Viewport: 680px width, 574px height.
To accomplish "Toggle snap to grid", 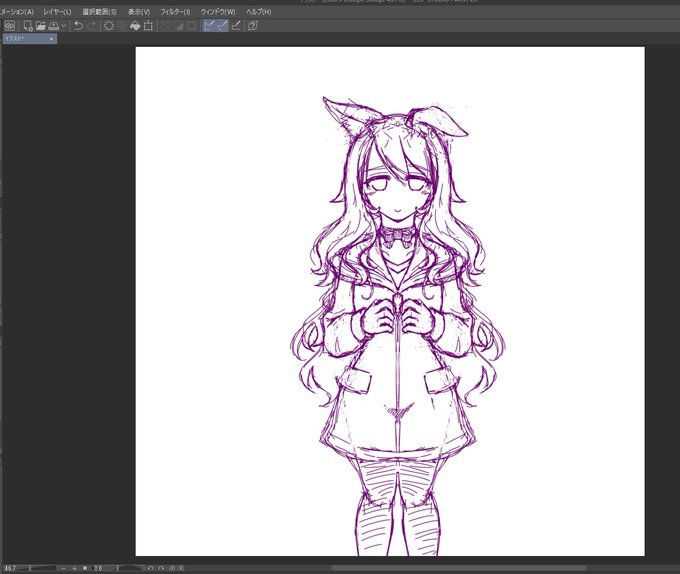I will coord(236,26).
